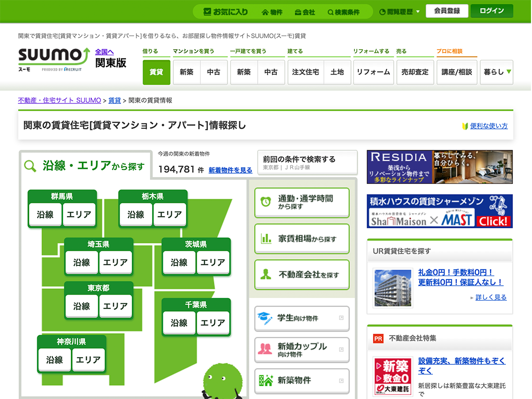Open saved 検索条件 magnifier icon
The height and width of the screenshot is (399, 532).
coord(330,13)
